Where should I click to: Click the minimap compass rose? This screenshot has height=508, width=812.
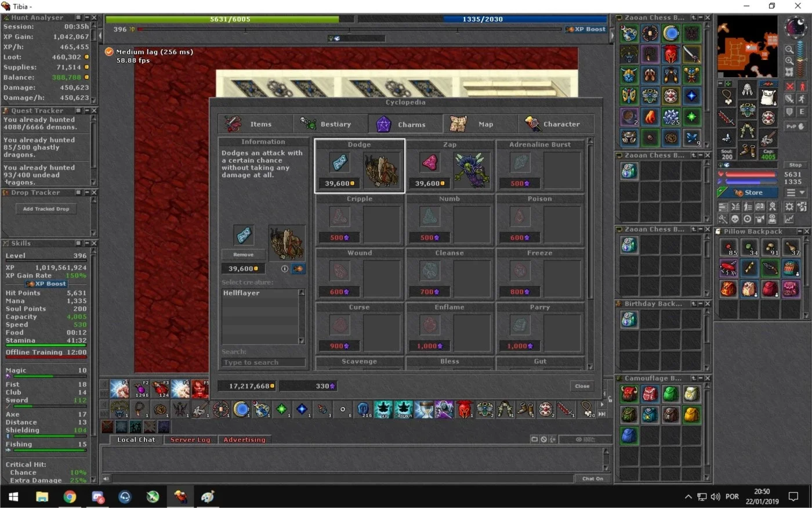click(795, 27)
